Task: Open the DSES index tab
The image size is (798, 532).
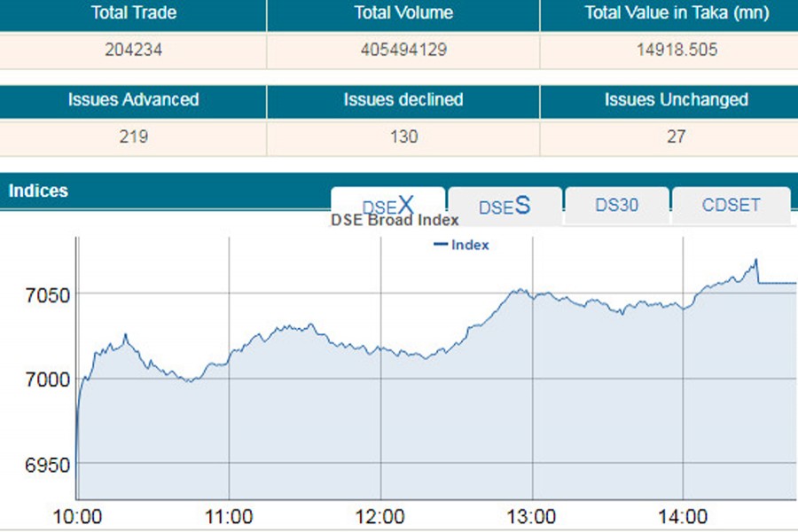Action: 504,205
